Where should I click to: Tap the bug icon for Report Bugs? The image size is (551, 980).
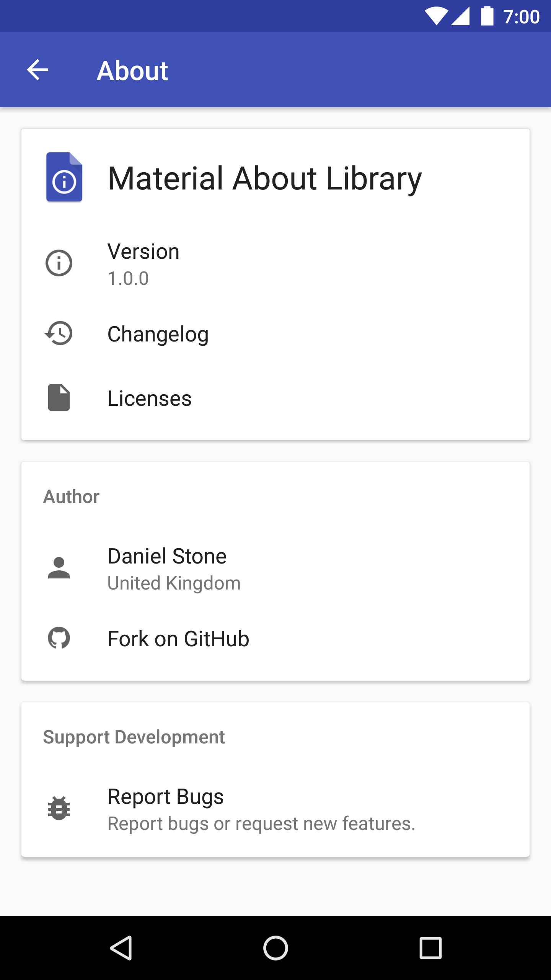(x=59, y=808)
